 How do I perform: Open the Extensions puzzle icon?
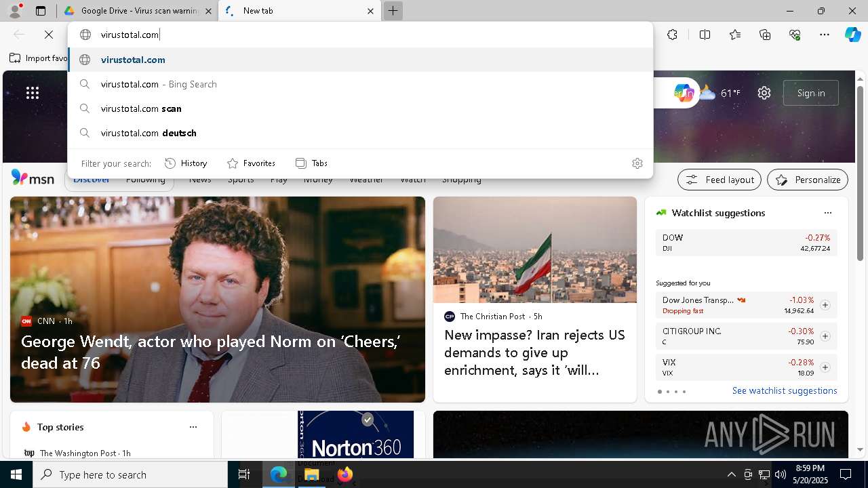tap(672, 35)
